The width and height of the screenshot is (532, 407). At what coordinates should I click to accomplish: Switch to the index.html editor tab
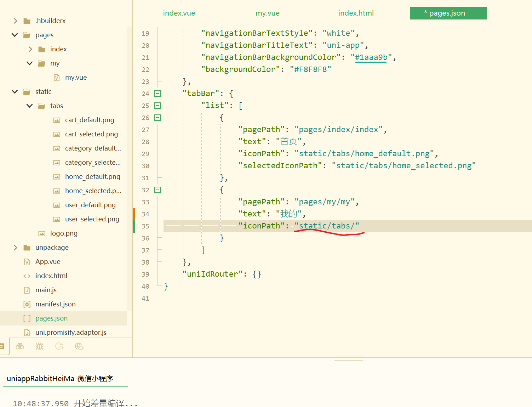pos(356,13)
